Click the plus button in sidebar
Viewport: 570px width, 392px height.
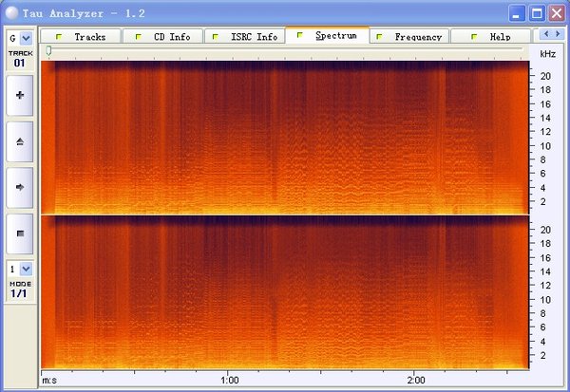[x=20, y=95]
